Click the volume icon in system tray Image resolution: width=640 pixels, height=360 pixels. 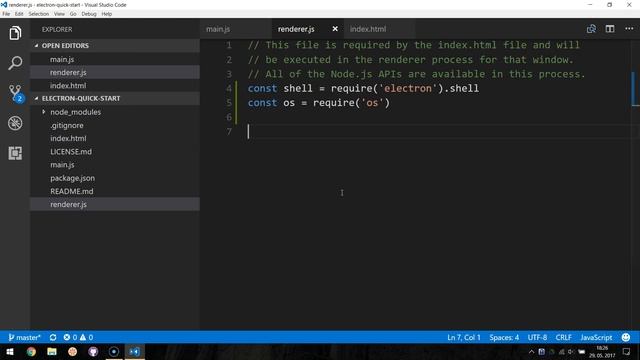click(x=571, y=352)
